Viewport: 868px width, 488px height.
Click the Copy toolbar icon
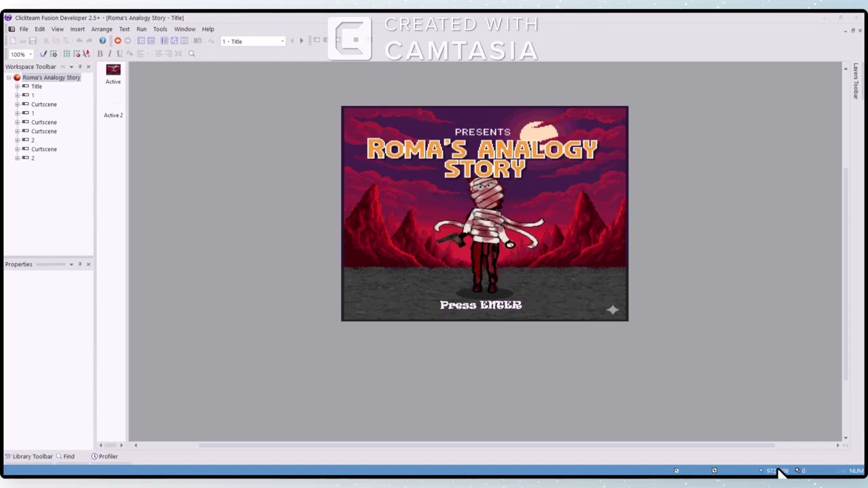[x=56, y=41]
